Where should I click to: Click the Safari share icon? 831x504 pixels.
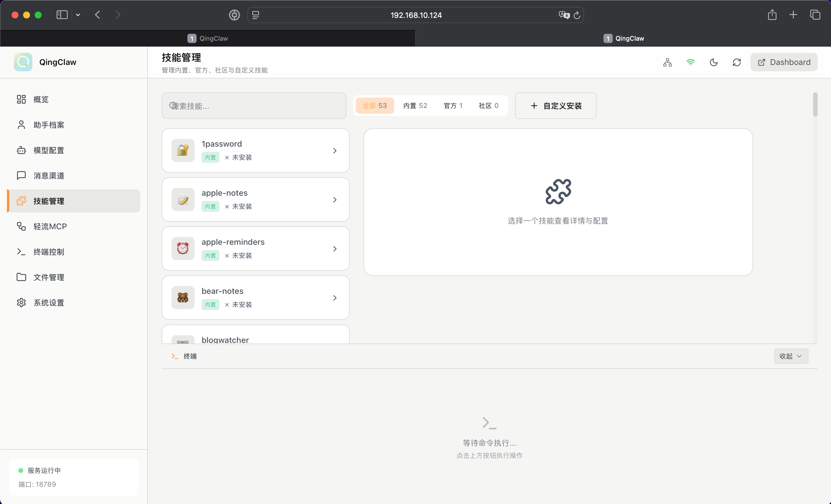click(x=772, y=15)
